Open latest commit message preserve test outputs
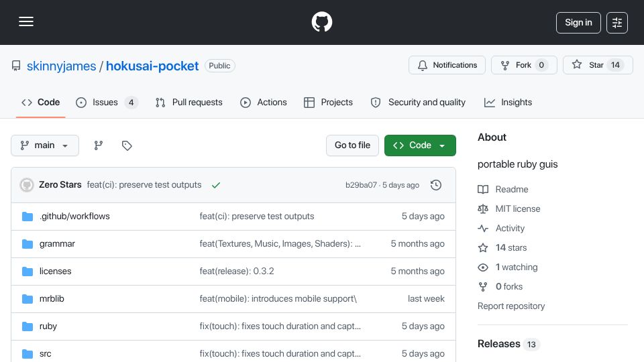The image size is (644, 362). (144, 185)
